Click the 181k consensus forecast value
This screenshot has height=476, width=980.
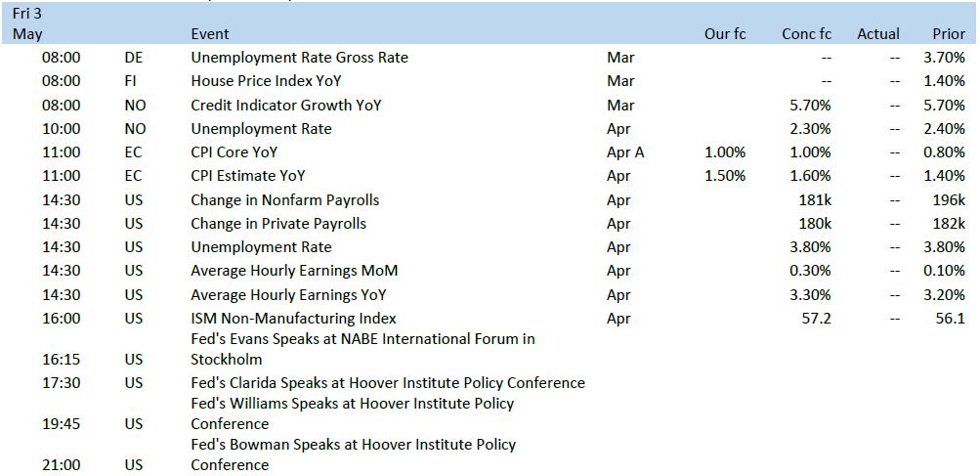click(x=815, y=200)
